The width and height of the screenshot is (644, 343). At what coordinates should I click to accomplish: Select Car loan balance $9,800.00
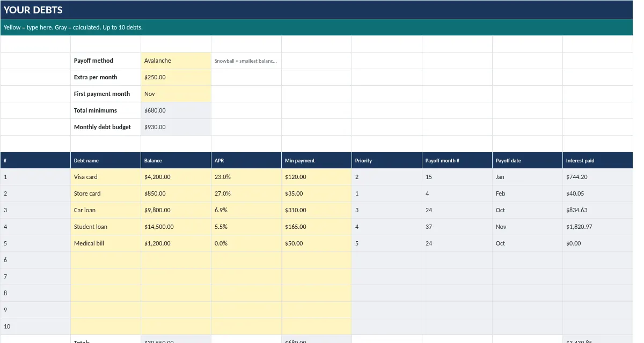pyautogui.click(x=176, y=210)
